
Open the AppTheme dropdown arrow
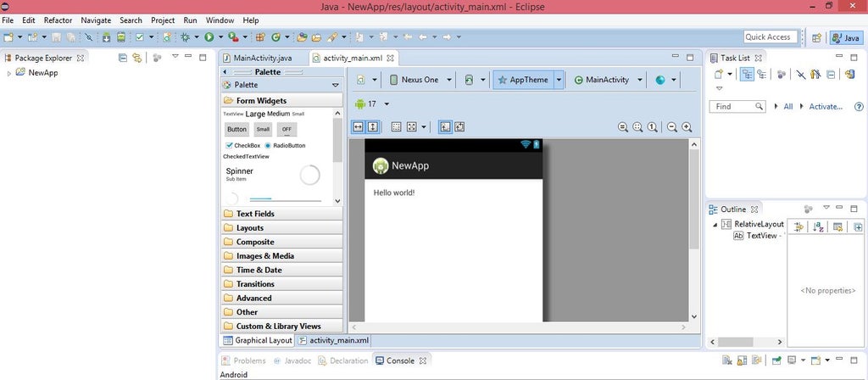559,80
